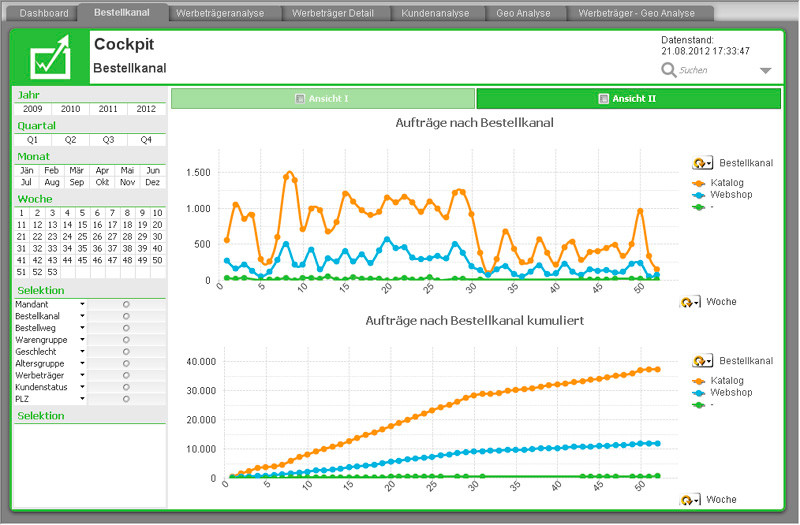The width and height of the screenshot is (800, 525).
Task: Select month Dez
Action: point(153,182)
